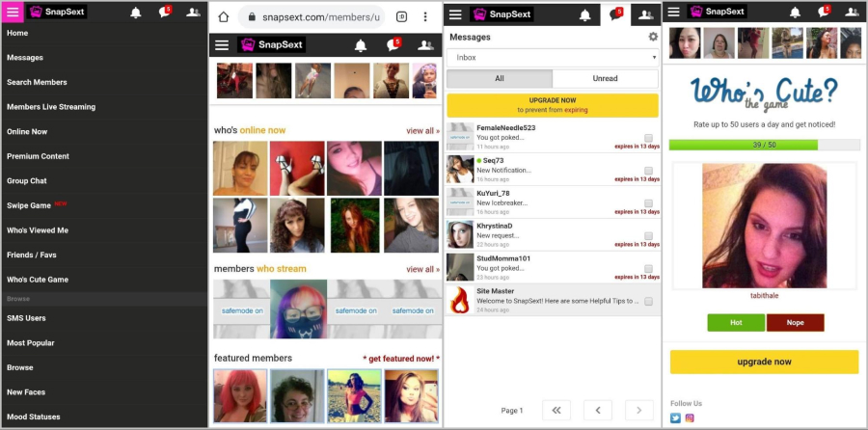
Task: Open hamburger menu in members home panel
Action: pos(222,44)
